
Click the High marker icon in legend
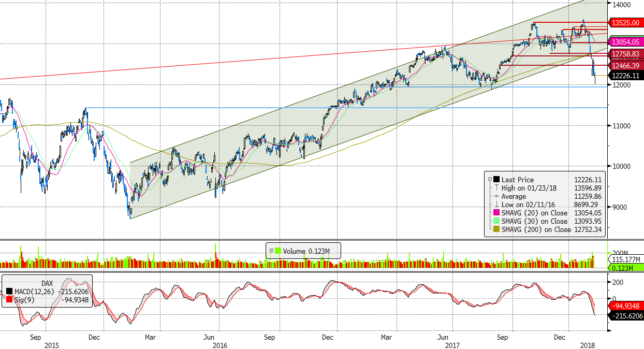coord(496,188)
